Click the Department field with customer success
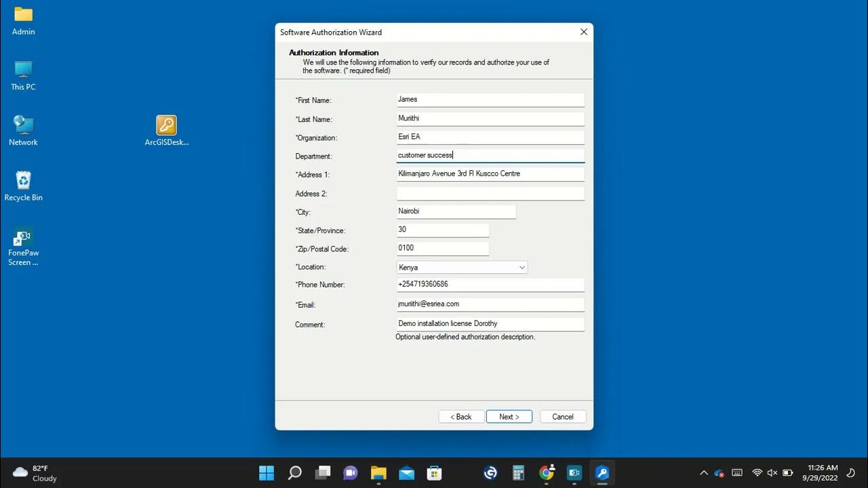Viewport: 868px width, 488px height. [490, 155]
